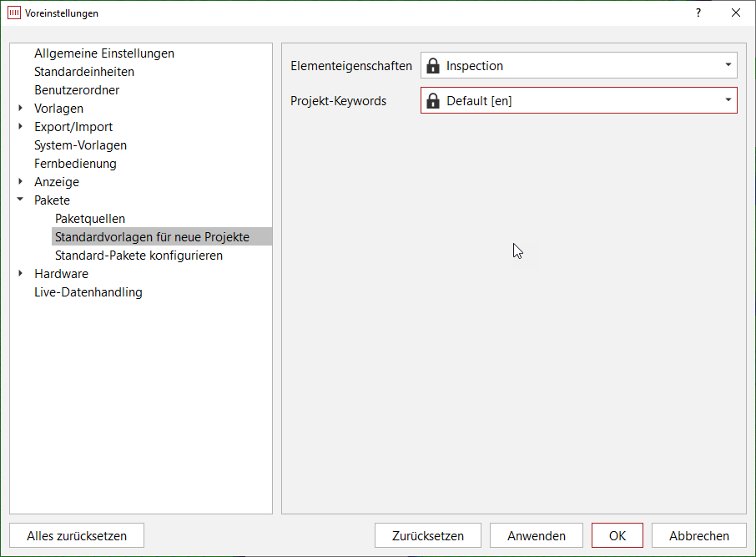Expand the Export/Import tree node

point(20,126)
